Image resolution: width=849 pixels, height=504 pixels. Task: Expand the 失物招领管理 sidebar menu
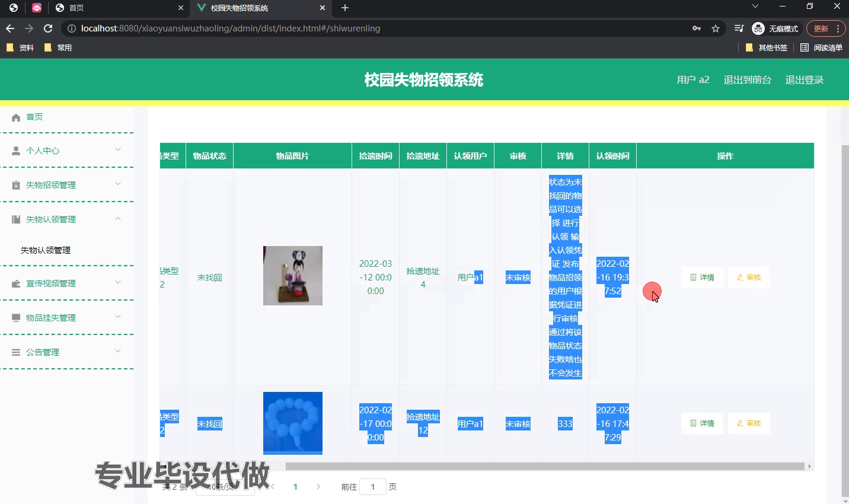tap(66, 185)
